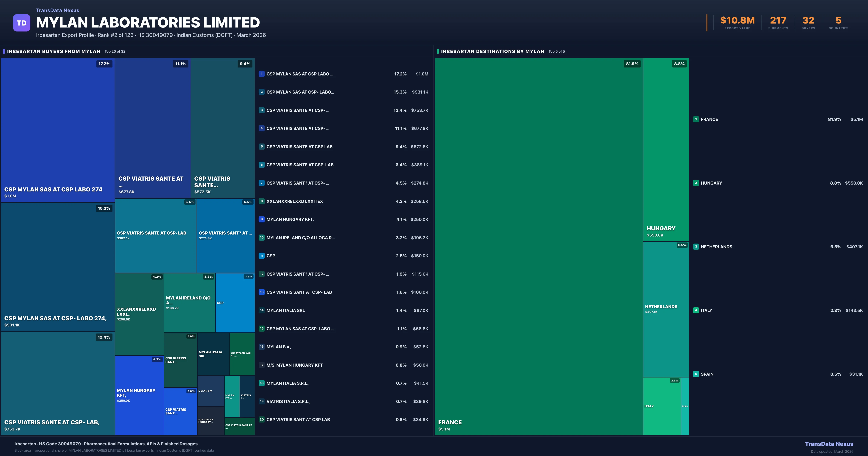Click rank 11 badge beside CSP legend entry
Screen dimensions: 868x456
(261, 256)
